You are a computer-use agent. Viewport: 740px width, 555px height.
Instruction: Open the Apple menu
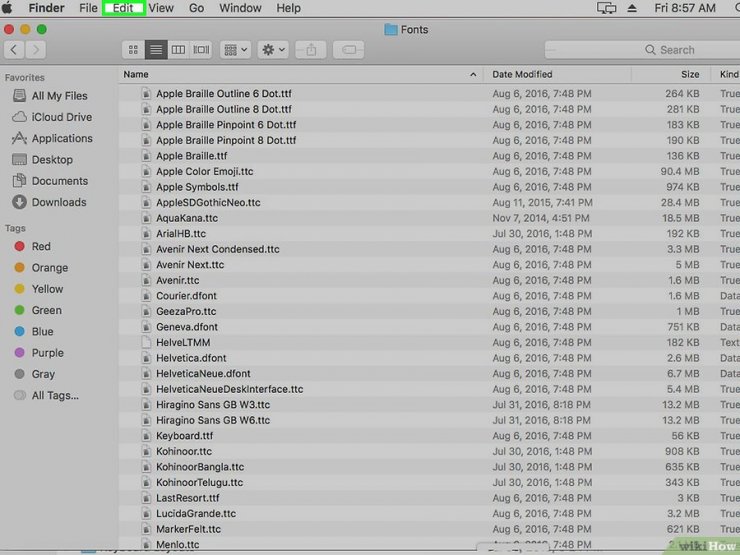(x=7, y=8)
